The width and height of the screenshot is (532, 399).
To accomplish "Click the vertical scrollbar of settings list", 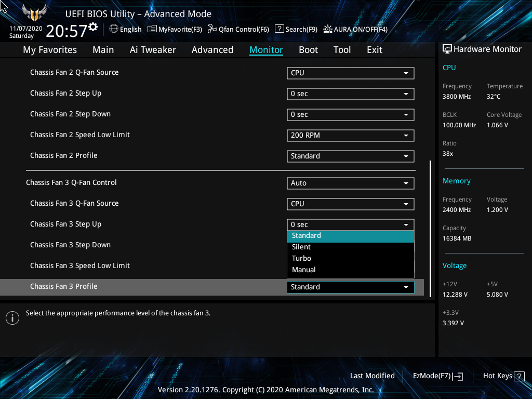I will (x=431, y=229).
